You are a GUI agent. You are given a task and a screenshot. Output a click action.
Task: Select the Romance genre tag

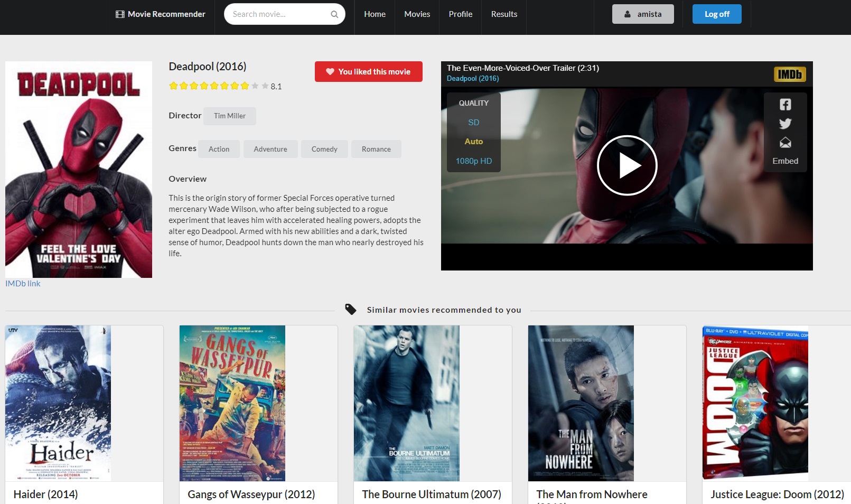(x=376, y=149)
